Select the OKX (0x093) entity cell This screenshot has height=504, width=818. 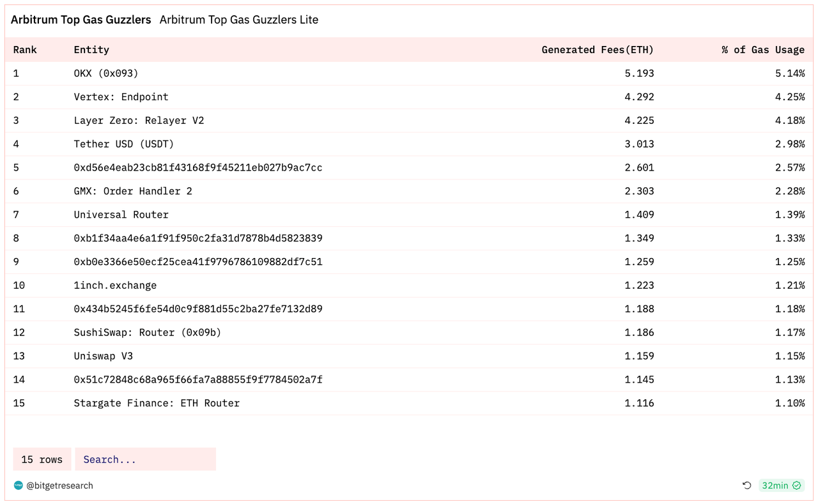106,73
